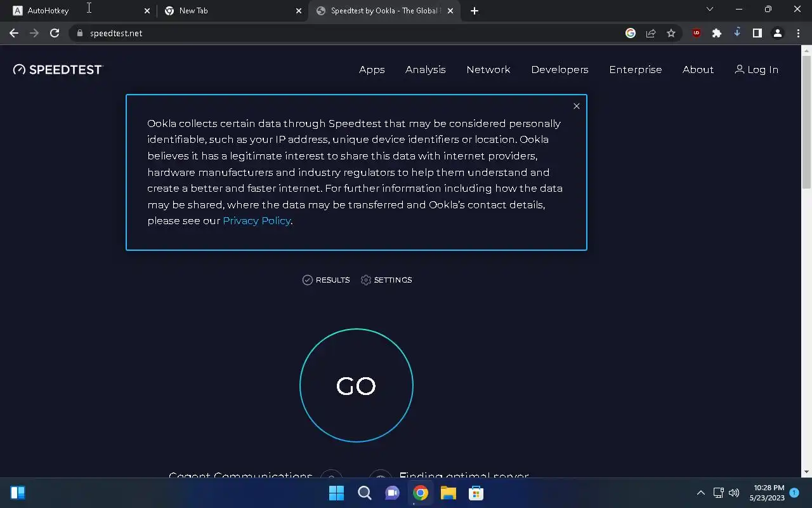Open the RESULTS page
The width and height of the screenshot is (812, 508).
[326, 280]
